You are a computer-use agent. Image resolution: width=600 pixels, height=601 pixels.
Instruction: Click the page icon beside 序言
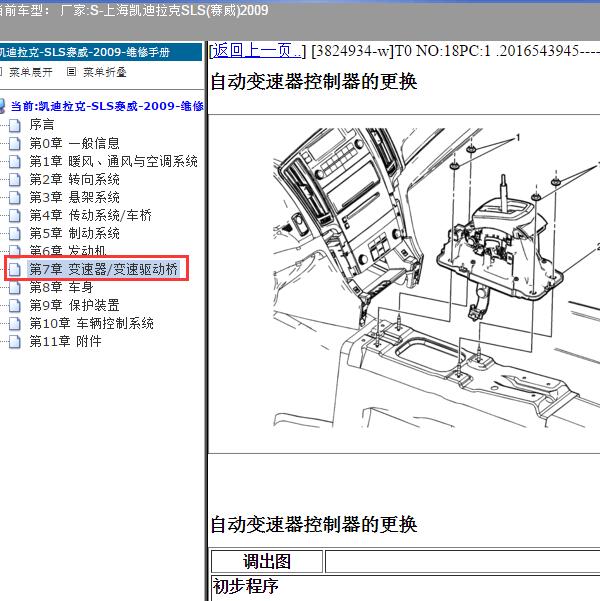[15, 125]
